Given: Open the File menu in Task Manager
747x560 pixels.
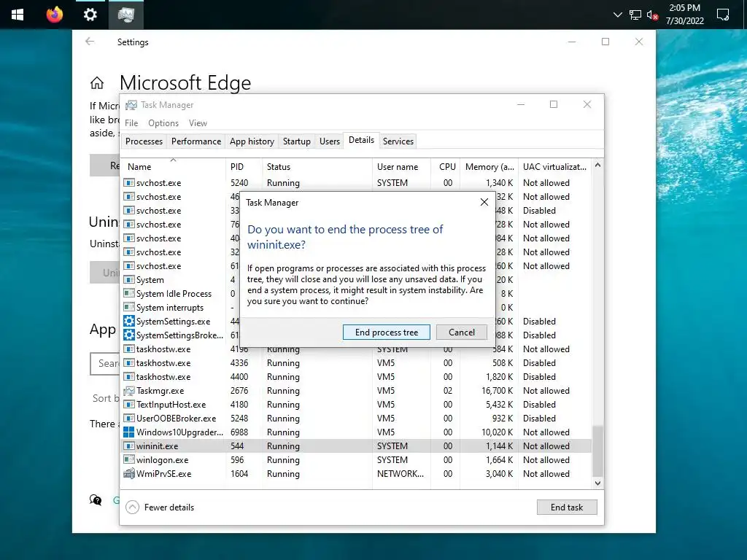Looking at the screenshot, I should point(131,122).
